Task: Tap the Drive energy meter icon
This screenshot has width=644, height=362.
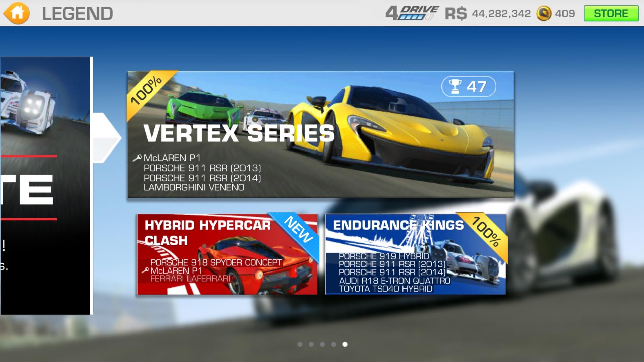Action: click(412, 13)
